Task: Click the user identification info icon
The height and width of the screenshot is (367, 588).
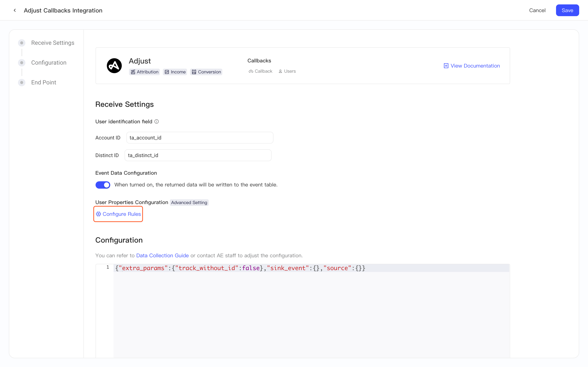Action: coord(157,122)
